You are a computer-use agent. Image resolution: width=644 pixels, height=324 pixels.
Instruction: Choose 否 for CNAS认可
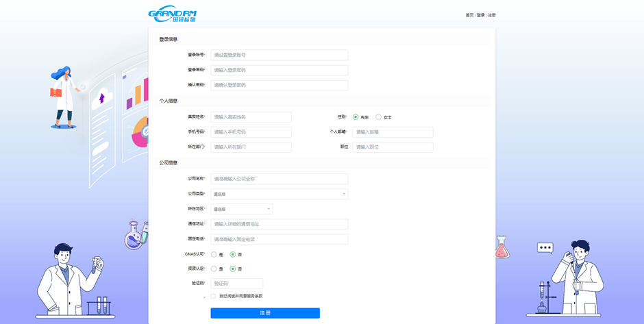tap(233, 254)
